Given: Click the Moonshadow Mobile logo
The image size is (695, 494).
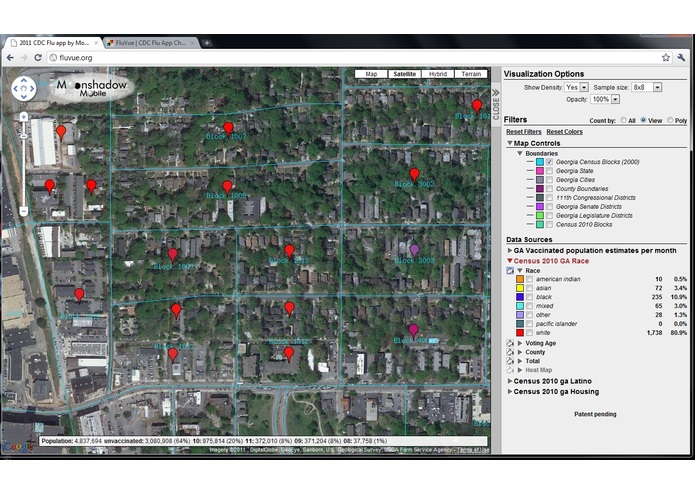Looking at the screenshot, I should click(92, 88).
